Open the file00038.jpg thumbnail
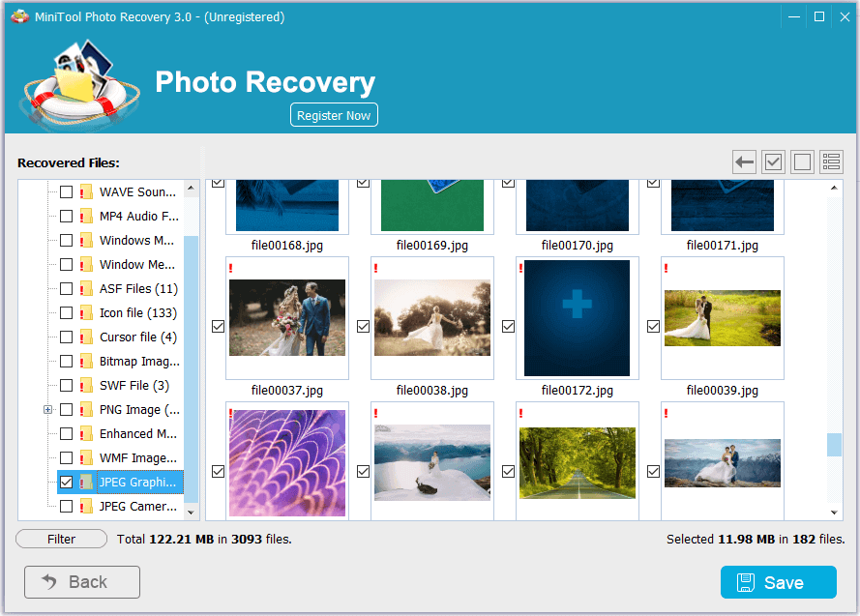 pyautogui.click(x=431, y=317)
